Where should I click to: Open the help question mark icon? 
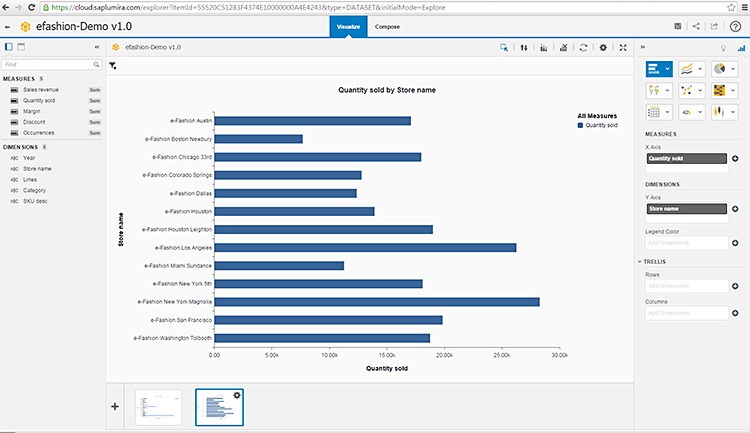[736, 25]
